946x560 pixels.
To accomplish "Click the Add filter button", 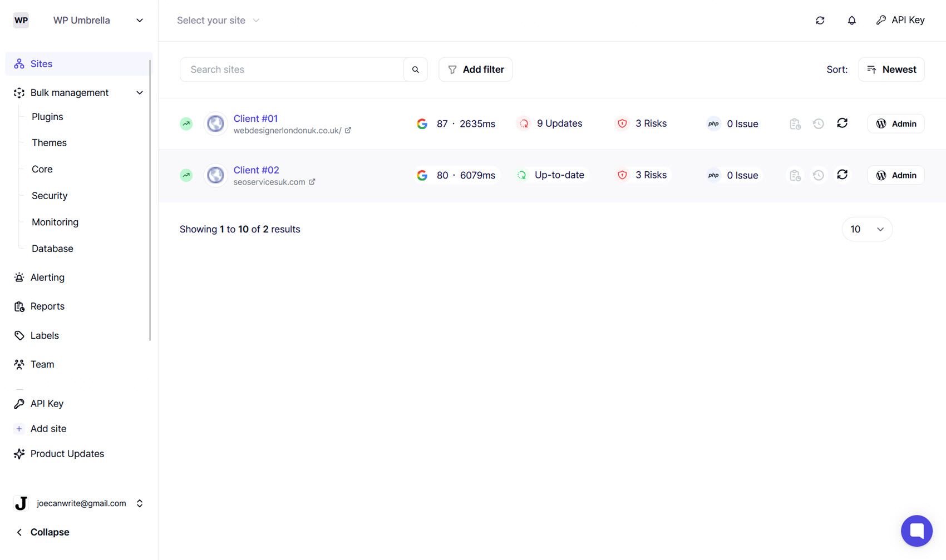I will tap(475, 69).
